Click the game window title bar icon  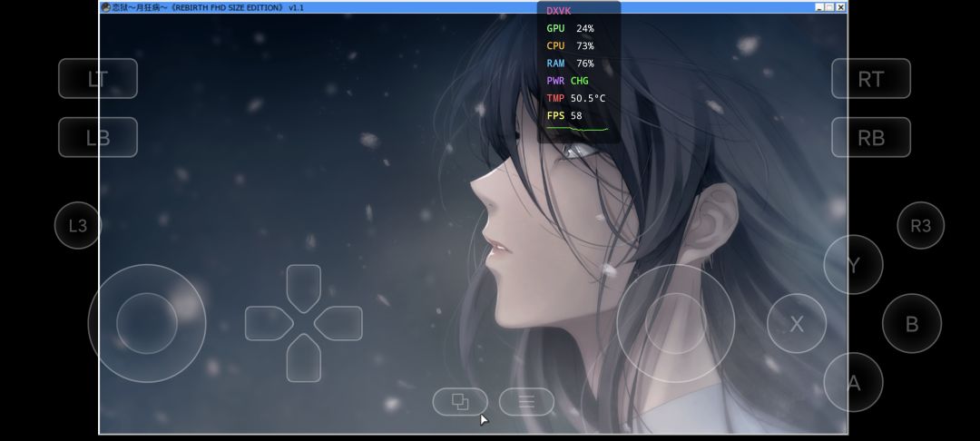click(x=106, y=7)
